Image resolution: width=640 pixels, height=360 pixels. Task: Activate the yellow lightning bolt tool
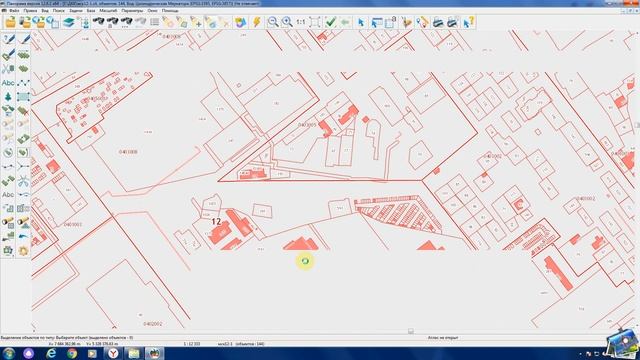[x=256, y=22]
